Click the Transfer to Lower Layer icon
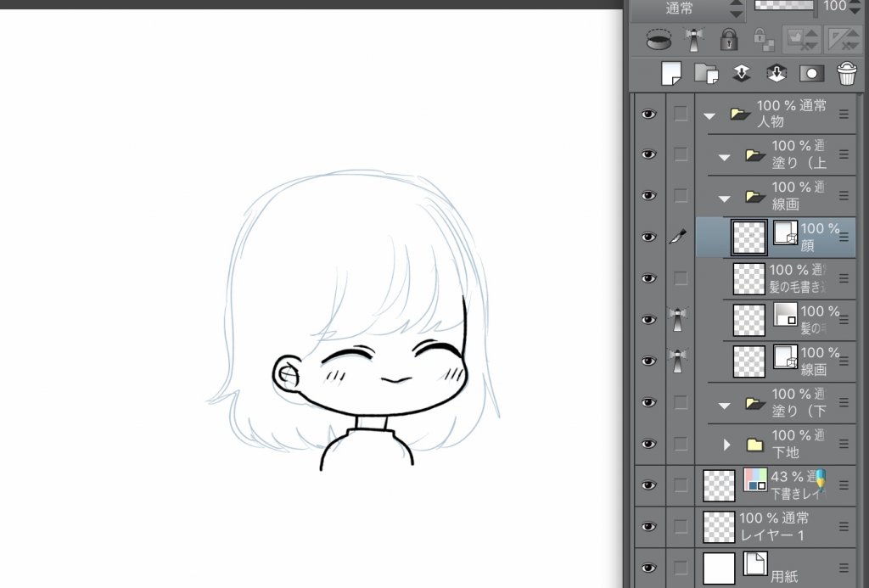This screenshot has height=588, width=869. (x=741, y=74)
